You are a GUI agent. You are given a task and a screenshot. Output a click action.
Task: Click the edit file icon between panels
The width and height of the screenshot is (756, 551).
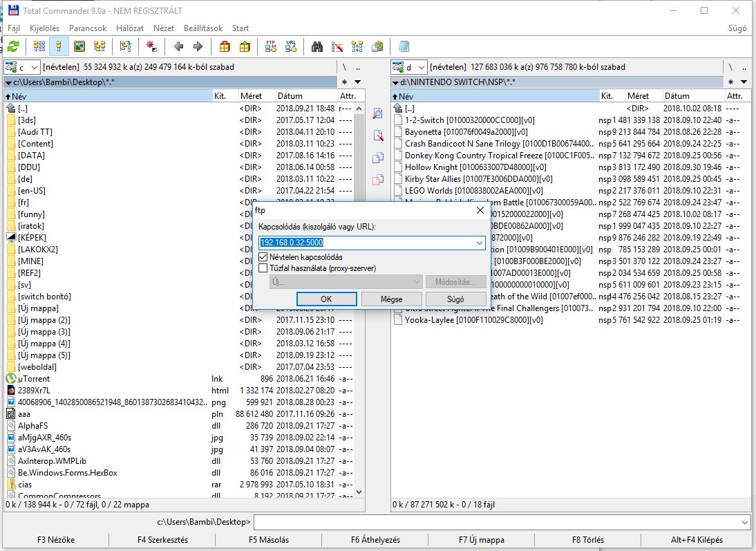pyautogui.click(x=378, y=136)
